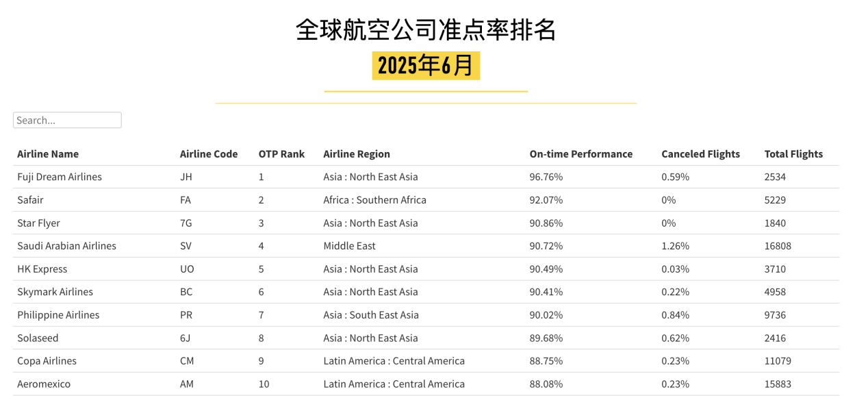Select the Skymark Airlines row

pyautogui.click(x=426, y=292)
